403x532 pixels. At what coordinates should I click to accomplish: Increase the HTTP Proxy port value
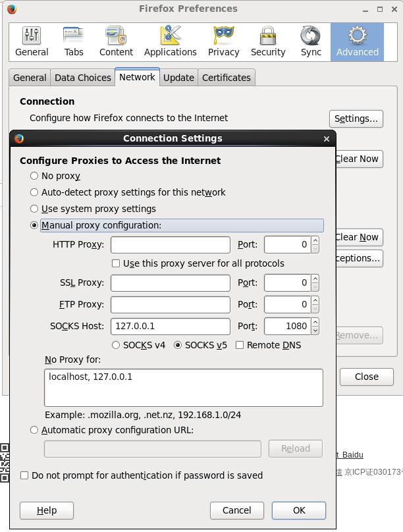pos(315,240)
